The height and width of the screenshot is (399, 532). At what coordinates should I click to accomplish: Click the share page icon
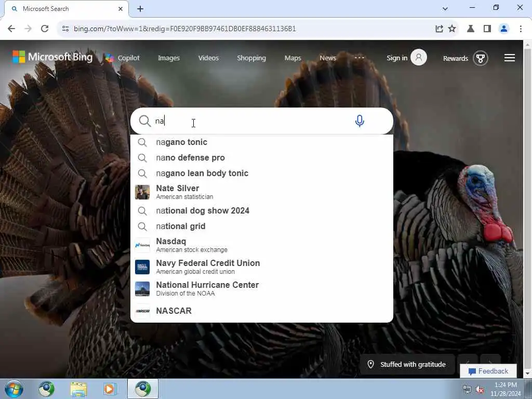click(439, 29)
